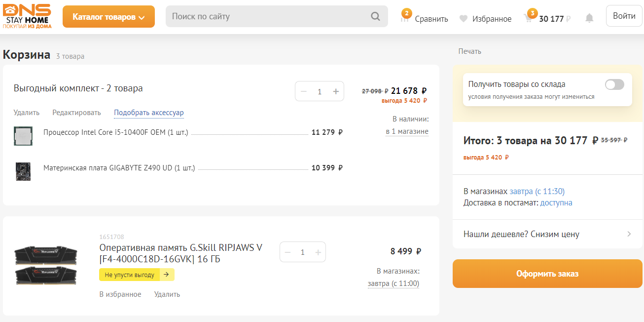Click the search magnifier icon
The width and height of the screenshot is (644, 322).
point(375,16)
